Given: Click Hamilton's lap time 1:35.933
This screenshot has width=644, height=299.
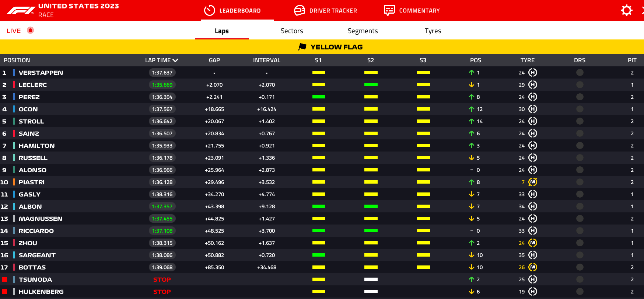Looking at the screenshot, I should pyautogui.click(x=162, y=146).
